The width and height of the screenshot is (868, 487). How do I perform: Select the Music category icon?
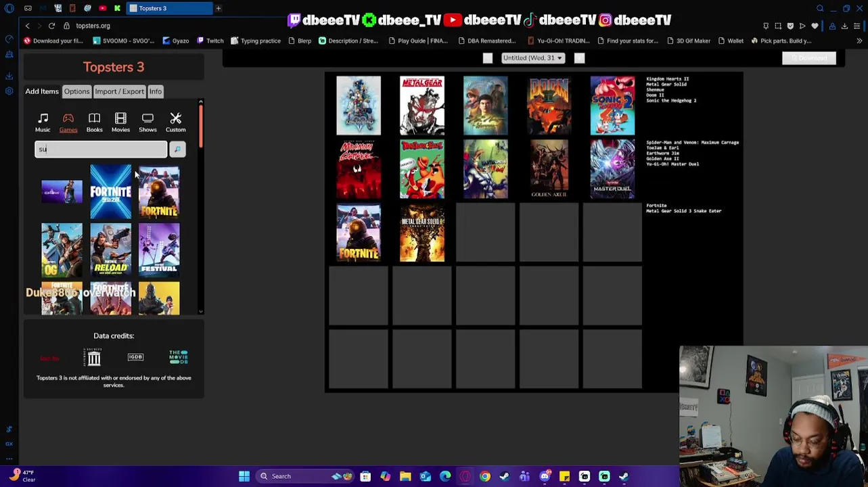(43, 122)
